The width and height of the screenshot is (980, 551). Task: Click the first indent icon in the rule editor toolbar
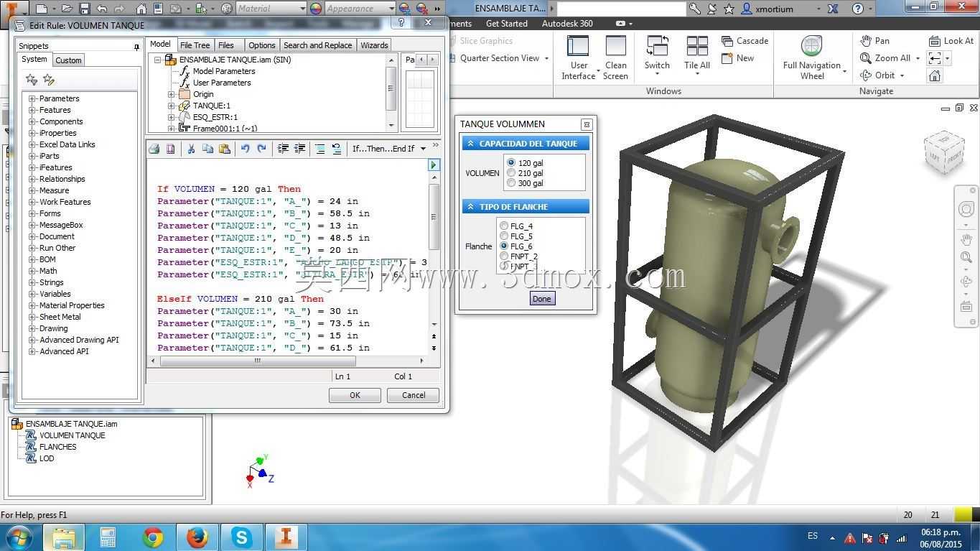pyautogui.click(x=283, y=149)
